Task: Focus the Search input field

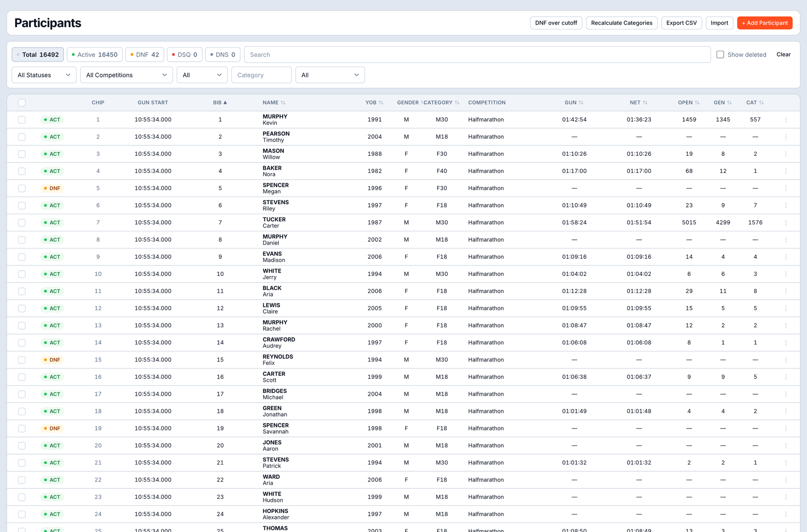Action: click(x=477, y=55)
